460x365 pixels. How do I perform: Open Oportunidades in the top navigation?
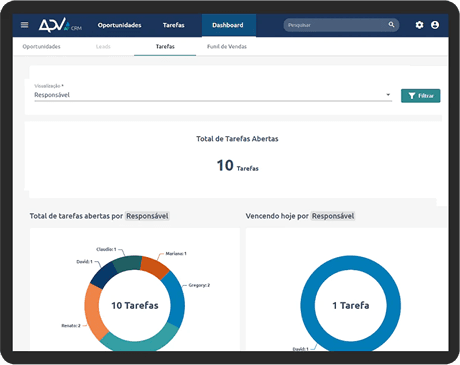click(x=120, y=25)
